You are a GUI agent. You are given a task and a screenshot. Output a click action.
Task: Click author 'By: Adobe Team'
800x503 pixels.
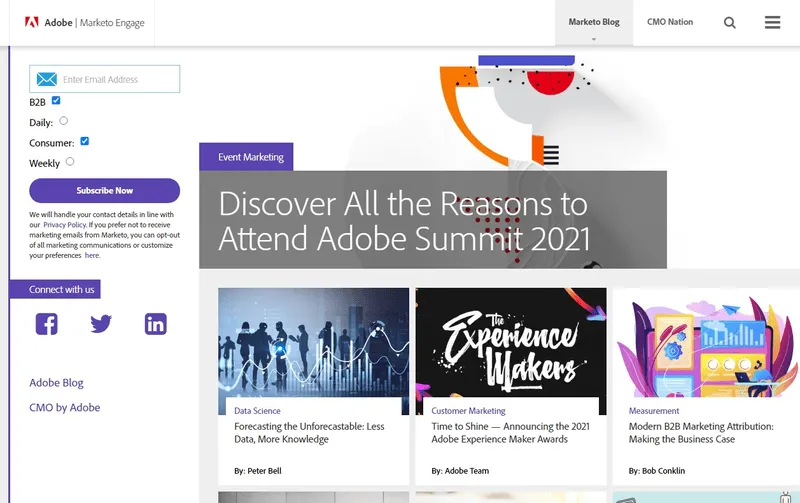pyautogui.click(x=460, y=471)
